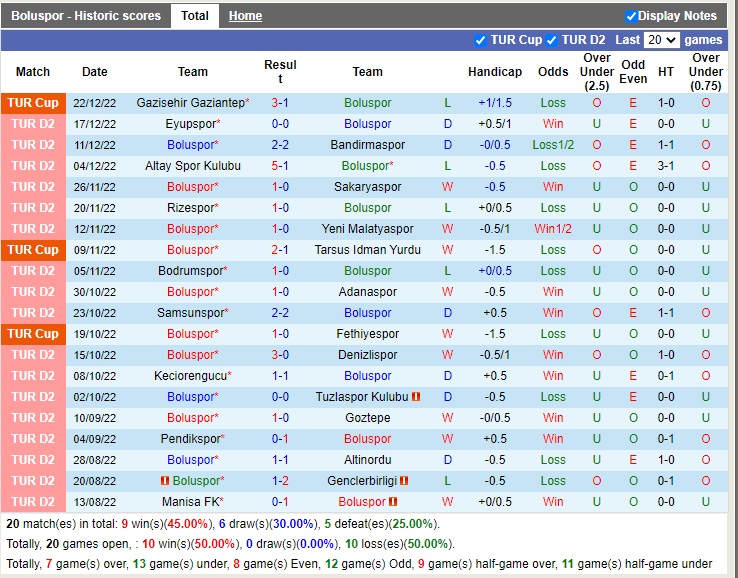Click the Handicap column header
The image size is (738, 578).
point(495,72)
